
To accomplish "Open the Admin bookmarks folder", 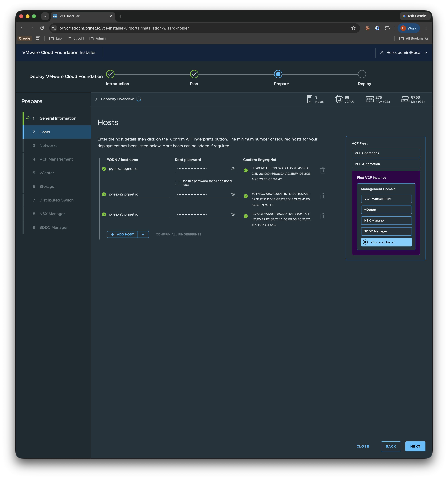I will pos(97,39).
